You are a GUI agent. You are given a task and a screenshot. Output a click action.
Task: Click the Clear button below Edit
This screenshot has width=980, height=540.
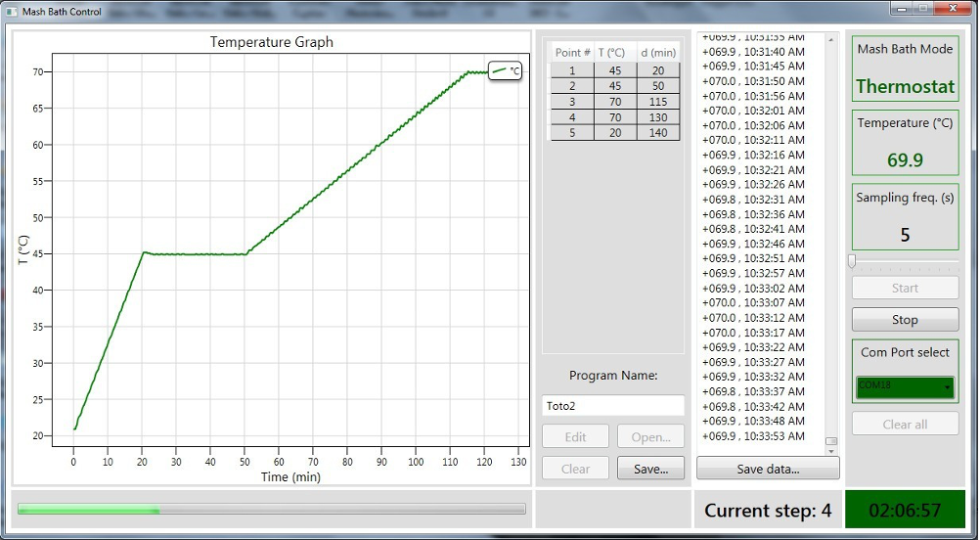click(575, 469)
